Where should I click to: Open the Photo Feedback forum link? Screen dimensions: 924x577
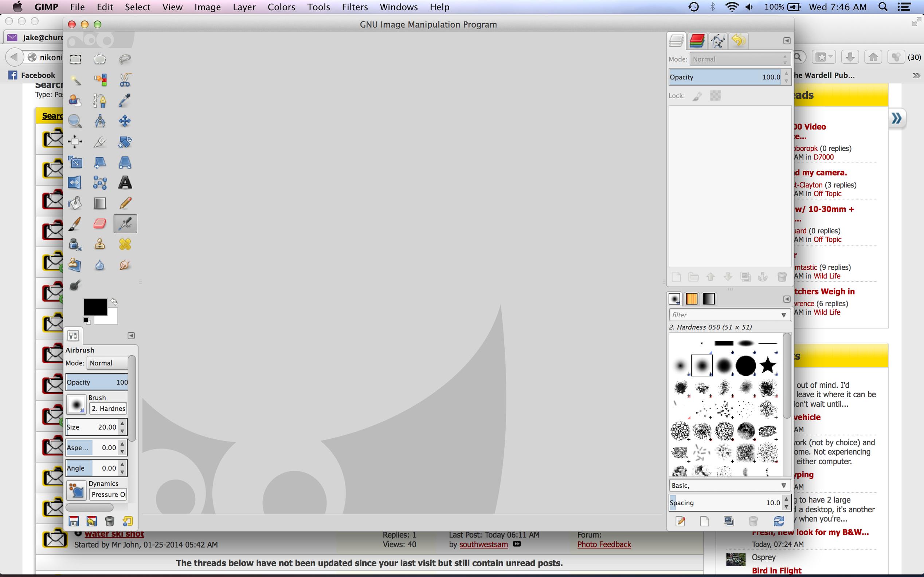(x=604, y=545)
